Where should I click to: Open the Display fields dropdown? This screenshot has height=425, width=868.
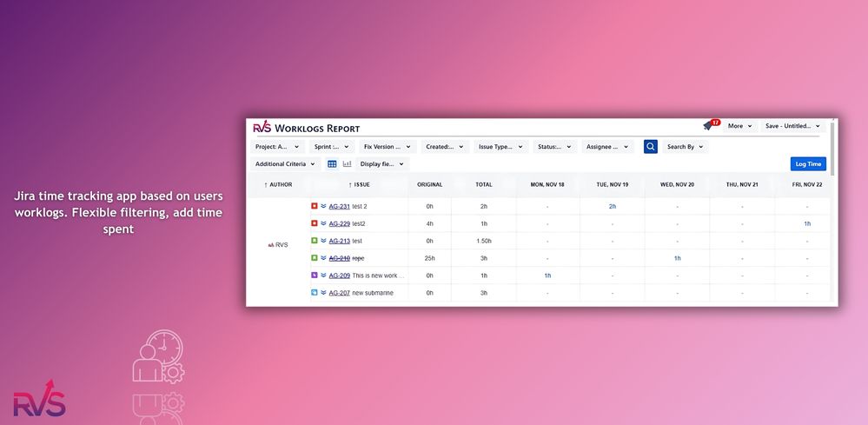coord(382,163)
